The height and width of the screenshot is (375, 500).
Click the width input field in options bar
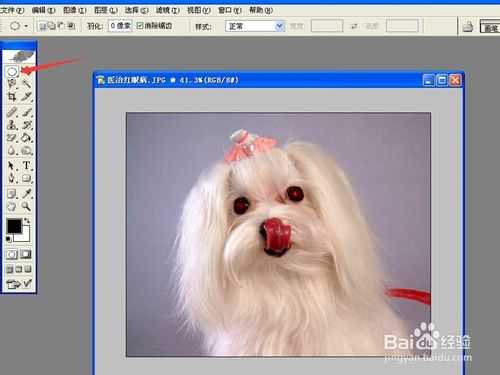coord(327,26)
